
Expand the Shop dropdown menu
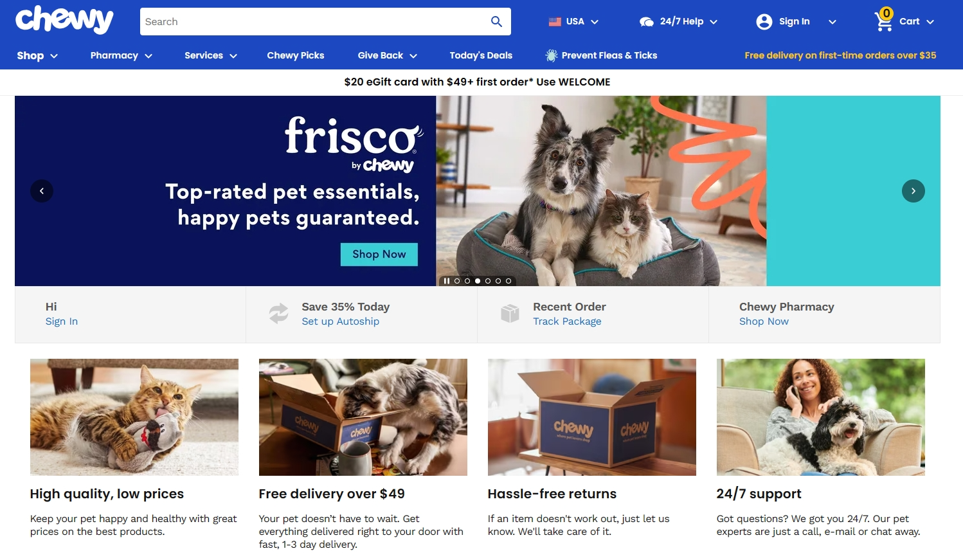(x=37, y=55)
